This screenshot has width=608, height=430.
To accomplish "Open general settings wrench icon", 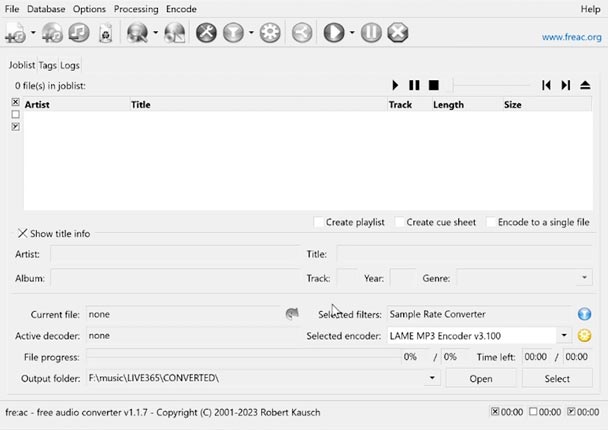I will coord(205,34).
